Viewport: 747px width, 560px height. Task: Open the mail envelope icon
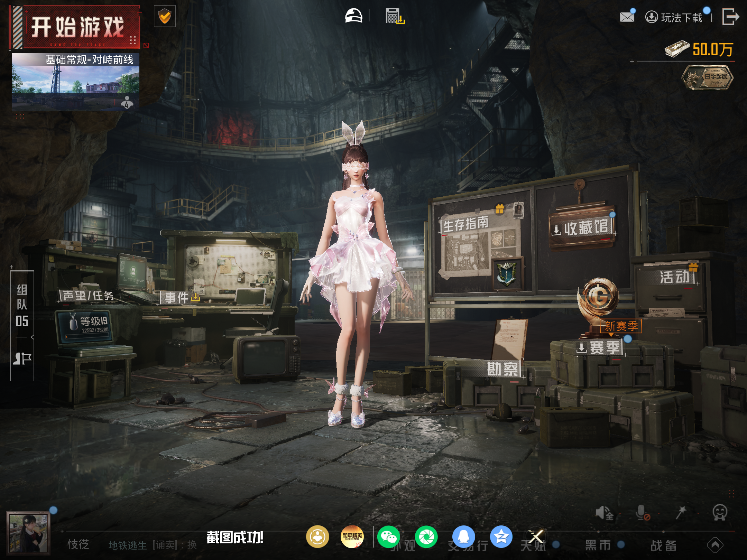coord(627,17)
